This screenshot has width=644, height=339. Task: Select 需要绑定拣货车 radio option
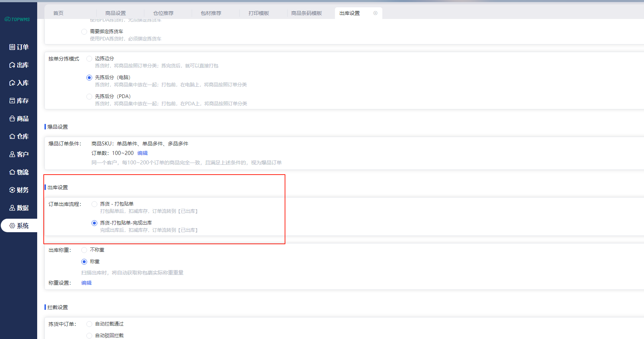(x=84, y=32)
